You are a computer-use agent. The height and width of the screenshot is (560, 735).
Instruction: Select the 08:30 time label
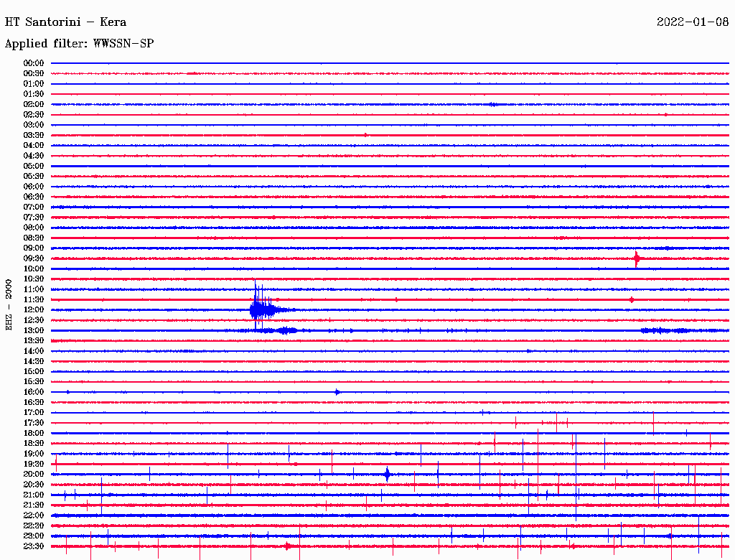34,238
